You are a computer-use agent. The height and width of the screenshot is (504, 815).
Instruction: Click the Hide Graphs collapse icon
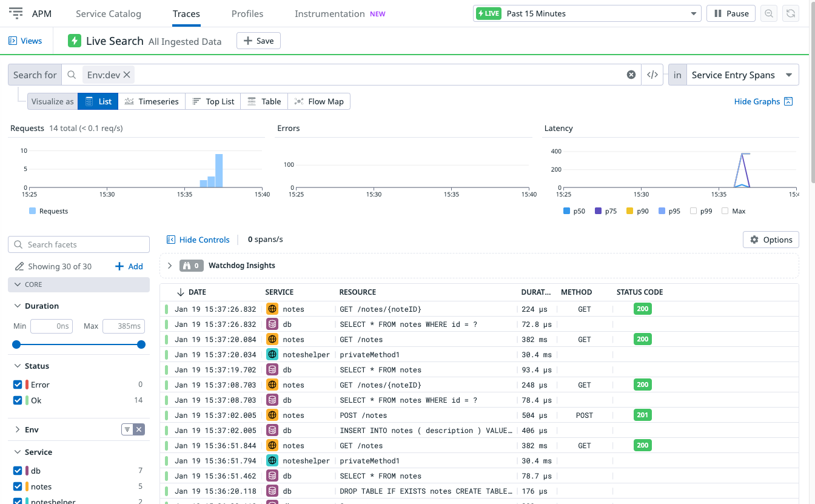pyautogui.click(x=788, y=101)
